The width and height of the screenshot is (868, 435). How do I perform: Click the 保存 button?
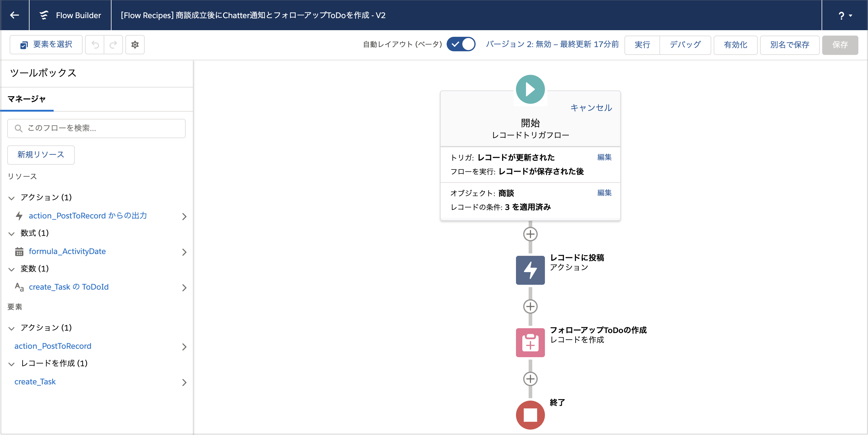pos(840,45)
